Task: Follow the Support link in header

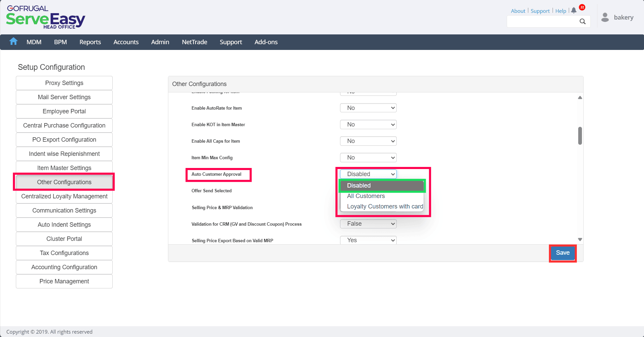Action: [540, 11]
